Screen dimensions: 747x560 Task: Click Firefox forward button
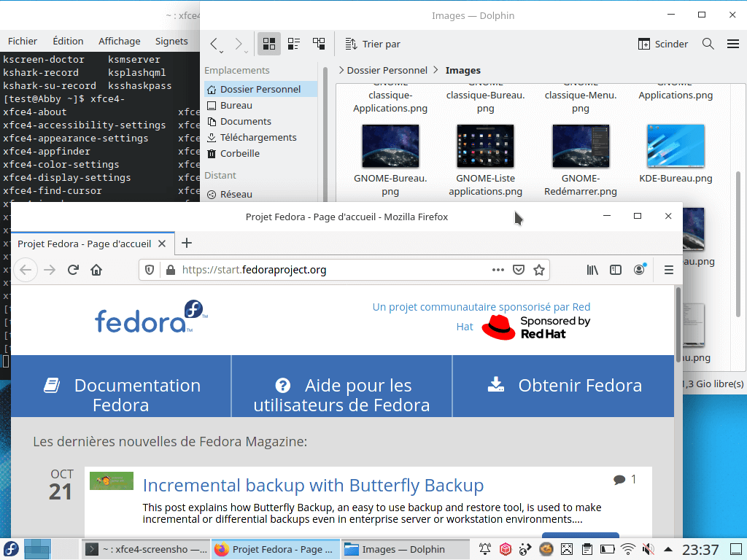point(50,270)
